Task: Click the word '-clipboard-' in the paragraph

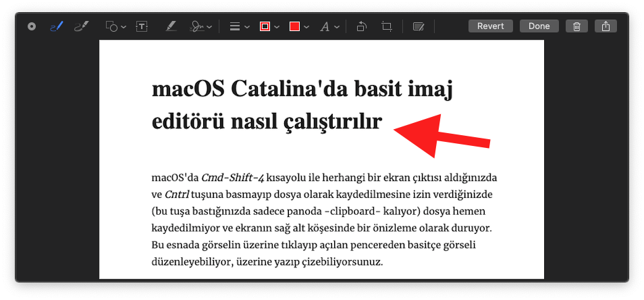Action: pos(354,211)
